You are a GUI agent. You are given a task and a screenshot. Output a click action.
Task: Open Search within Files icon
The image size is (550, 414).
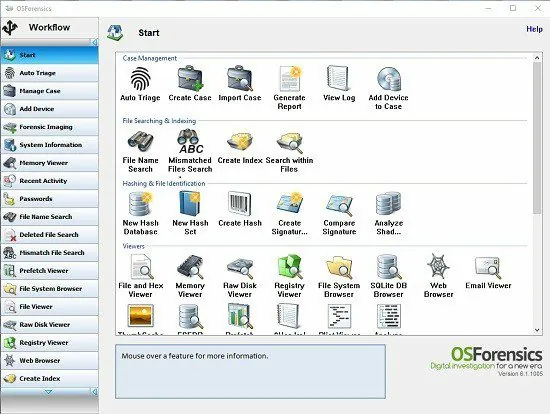[x=289, y=142]
